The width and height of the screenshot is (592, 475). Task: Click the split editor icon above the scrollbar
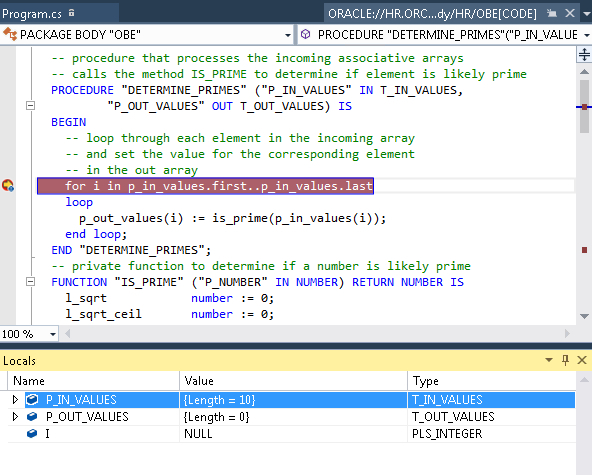584,55
